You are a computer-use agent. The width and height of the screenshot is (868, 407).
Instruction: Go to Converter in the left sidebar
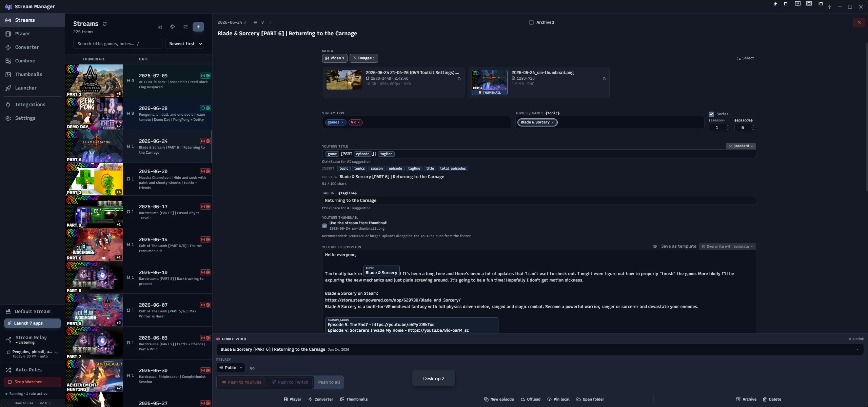point(33,47)
